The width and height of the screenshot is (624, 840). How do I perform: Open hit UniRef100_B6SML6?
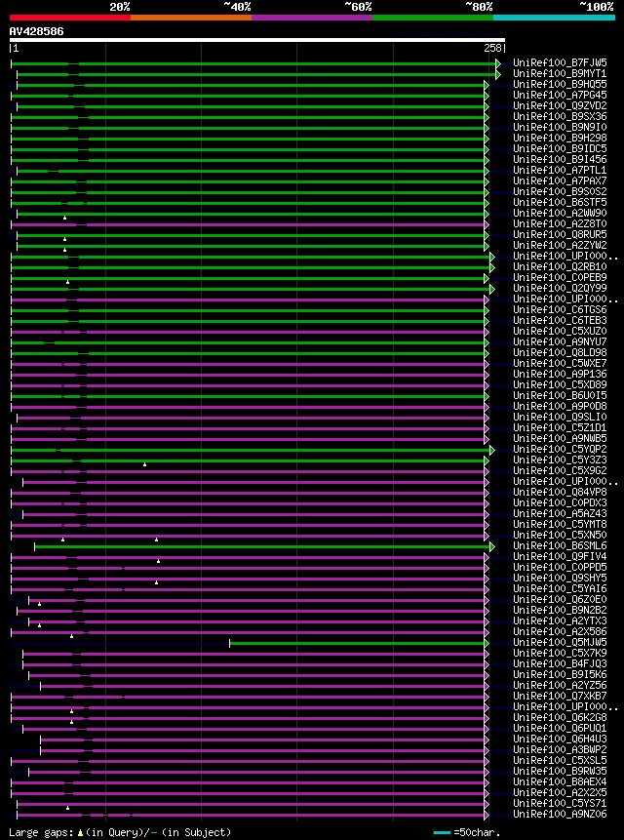click(560, 545)
